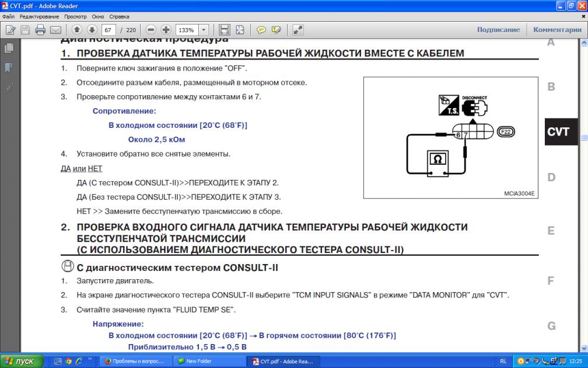Add a sticky note comment
This screenshot has height=368, width=588.
[261, 30]
